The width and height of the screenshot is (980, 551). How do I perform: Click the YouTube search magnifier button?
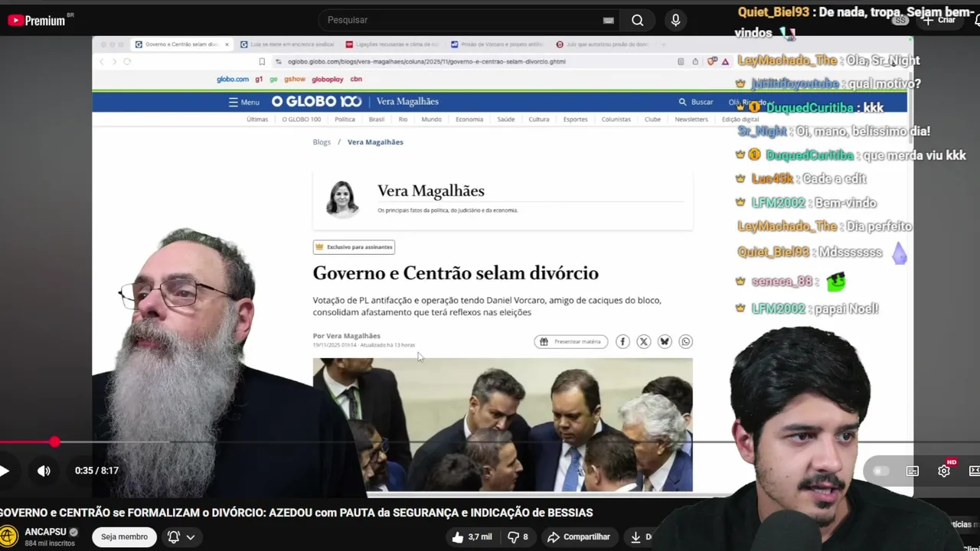[x=638, y=21]
